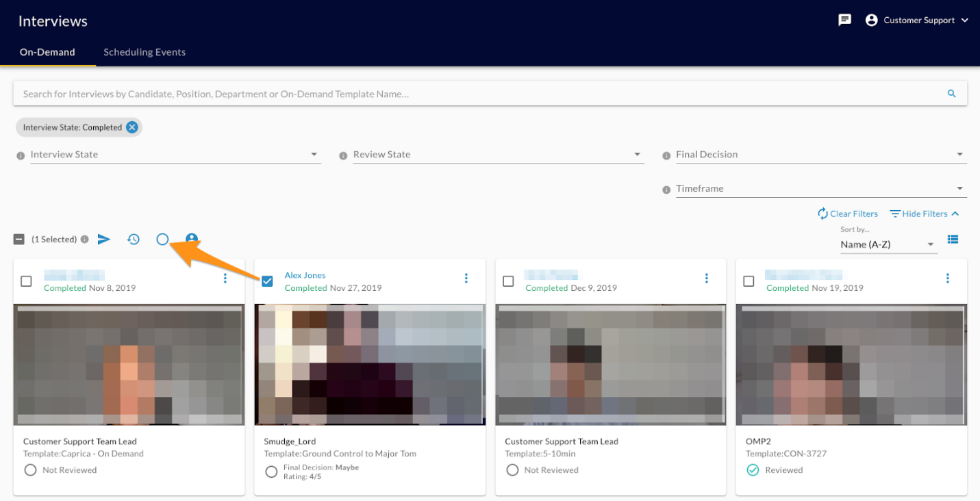Click review circle on Smudge_Lord card
Image resolution: width=980 pixels, height=501 pixels.
271,472
